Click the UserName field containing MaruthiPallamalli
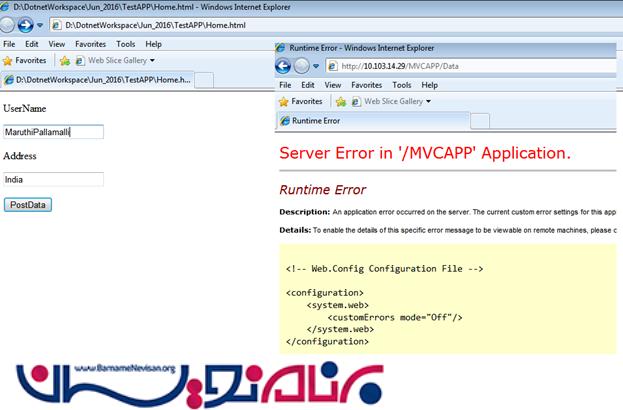Screen dimensions: 623x410 (53, 131)
